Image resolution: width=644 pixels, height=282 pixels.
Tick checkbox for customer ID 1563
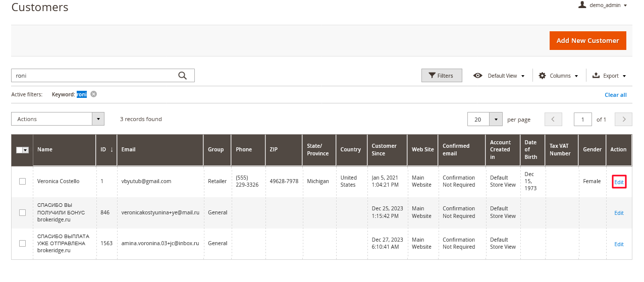22,244
